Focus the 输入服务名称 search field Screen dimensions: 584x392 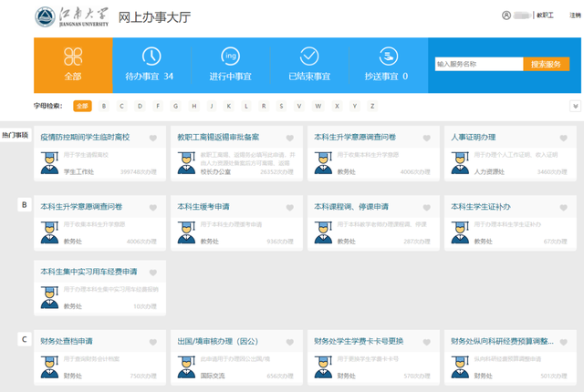click(477, 65)
